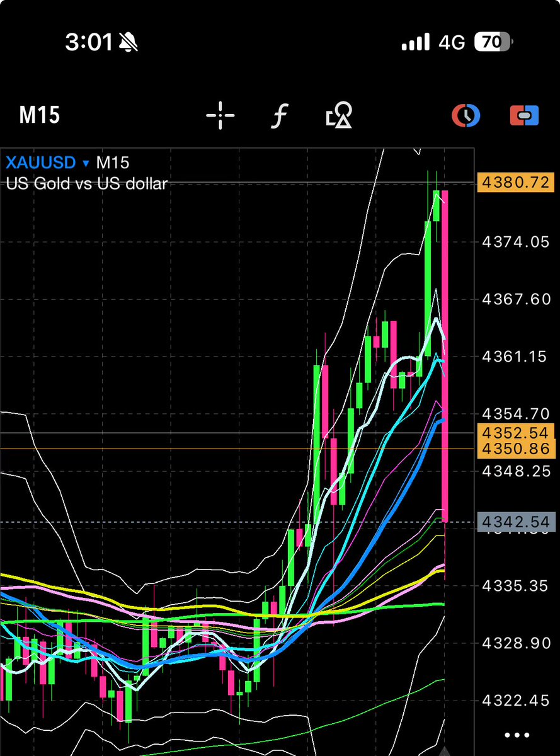This screenshot has height=756, width=560.
Task: Tap the 4328.90 price scale value
Action: tap(516, 644)
